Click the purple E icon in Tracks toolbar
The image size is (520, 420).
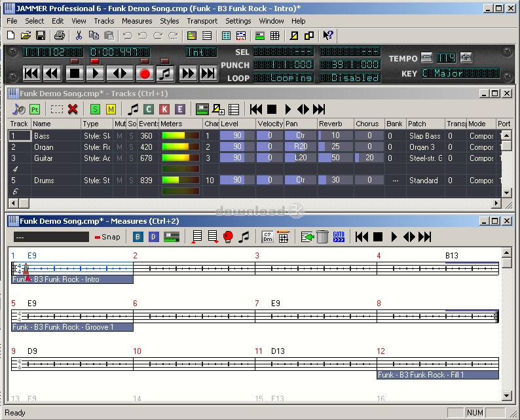179,109
